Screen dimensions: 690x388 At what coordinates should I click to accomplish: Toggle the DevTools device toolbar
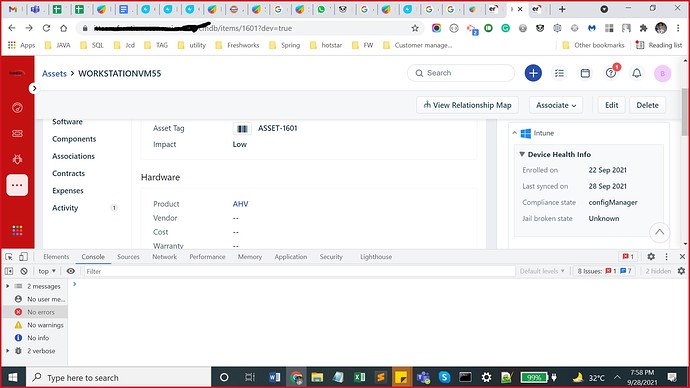(23, 256)
